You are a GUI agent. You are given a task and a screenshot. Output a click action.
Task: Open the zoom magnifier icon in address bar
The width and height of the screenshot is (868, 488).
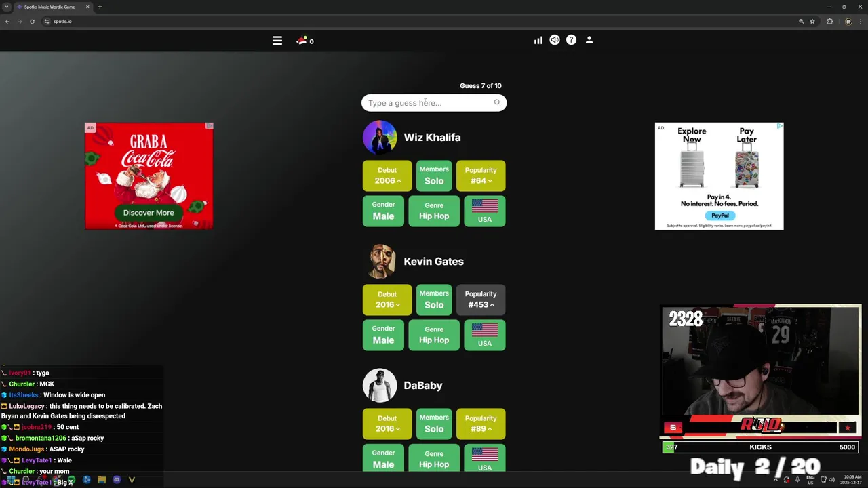click(x=801, y=22)
